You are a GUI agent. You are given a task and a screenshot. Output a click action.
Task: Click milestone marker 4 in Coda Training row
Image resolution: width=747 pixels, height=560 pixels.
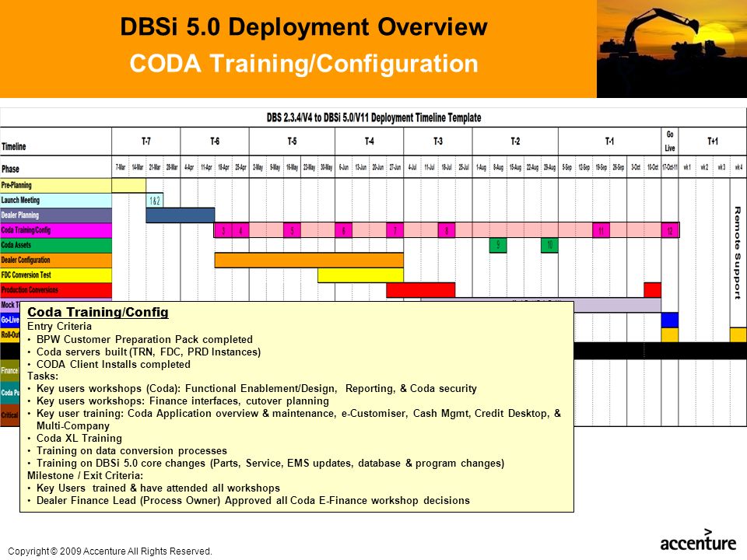[x=240, y=230]
